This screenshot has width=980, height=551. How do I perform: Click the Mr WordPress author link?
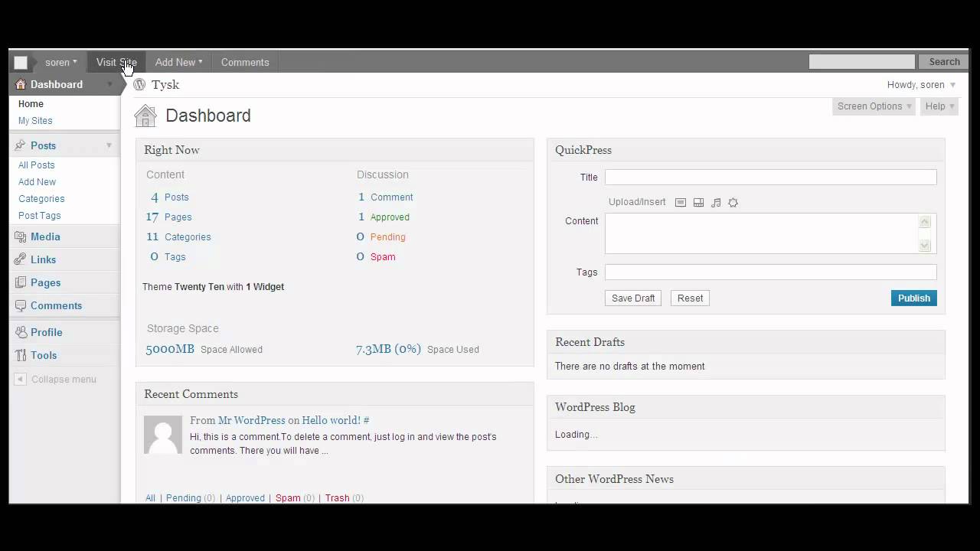pos(251,420)
